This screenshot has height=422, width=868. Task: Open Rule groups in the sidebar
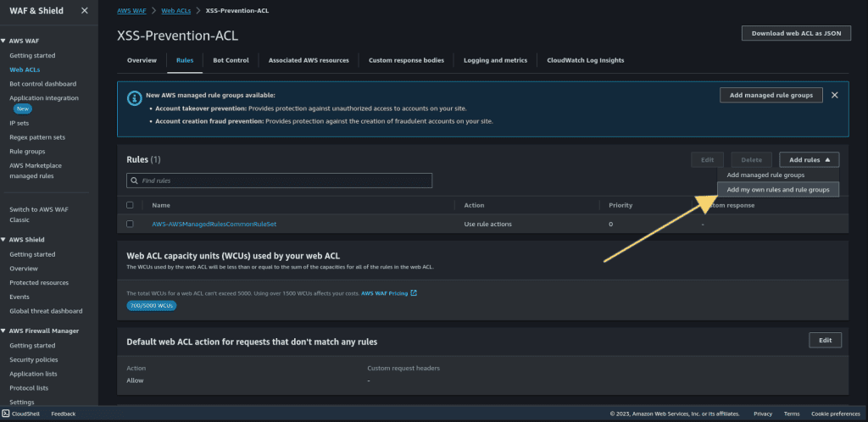(27, 151)
